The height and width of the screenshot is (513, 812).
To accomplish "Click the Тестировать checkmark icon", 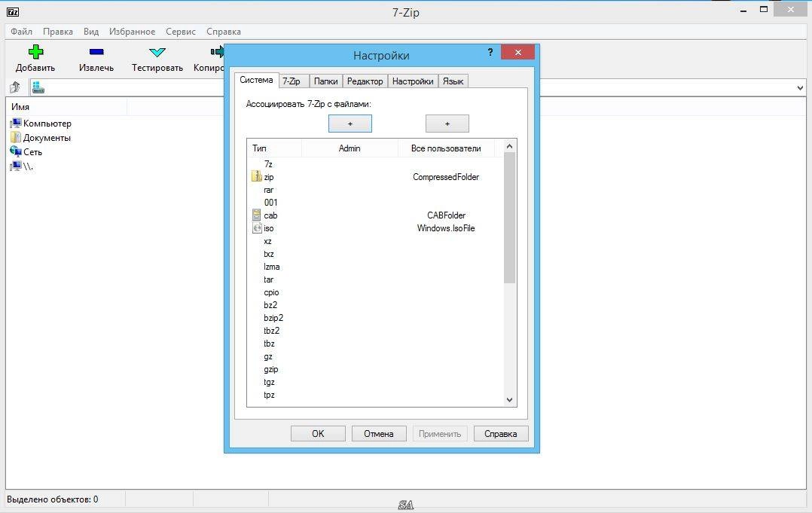I will pyautogui.click(x=157, y=52).
